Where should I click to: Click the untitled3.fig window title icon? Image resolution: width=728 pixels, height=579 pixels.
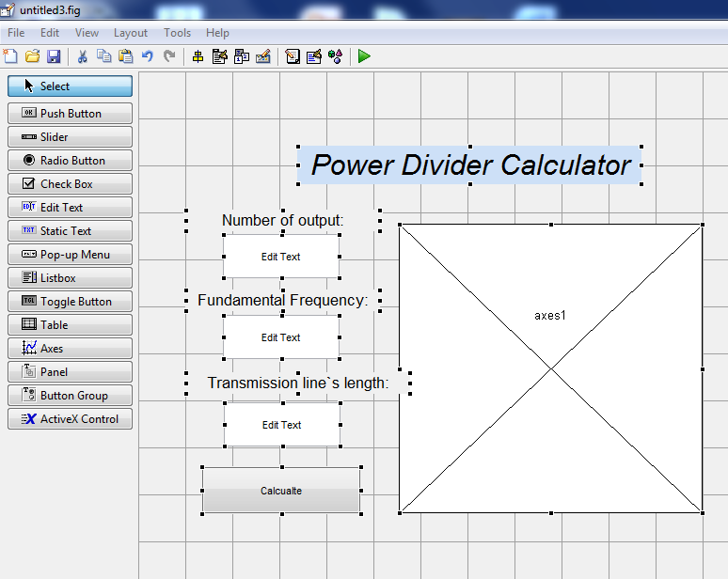point(8,9)
